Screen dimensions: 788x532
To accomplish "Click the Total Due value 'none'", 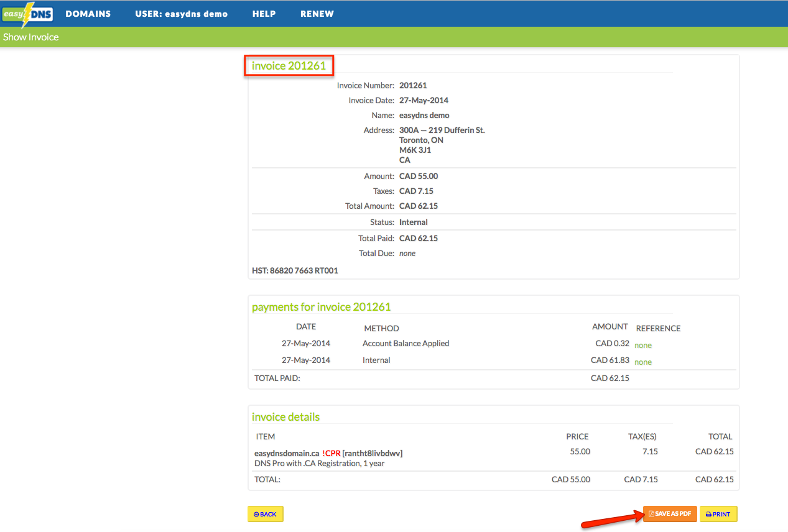I will pos(407,253).
